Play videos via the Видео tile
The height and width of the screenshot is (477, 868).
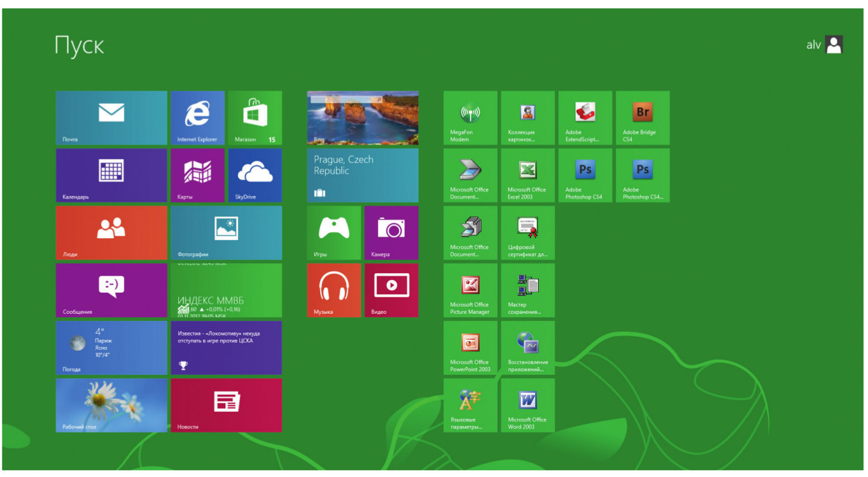pyautogui.click(x=391, y=290)
